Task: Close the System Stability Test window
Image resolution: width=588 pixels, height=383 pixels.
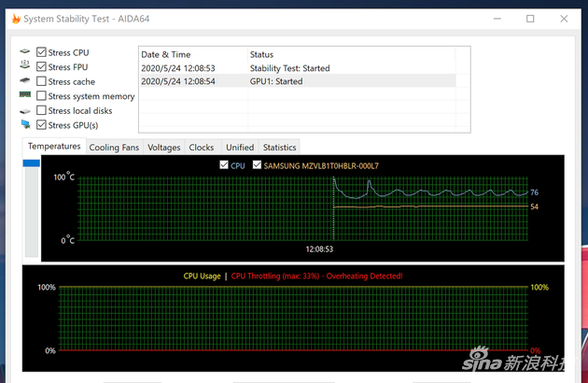Action: coord(564,19)
